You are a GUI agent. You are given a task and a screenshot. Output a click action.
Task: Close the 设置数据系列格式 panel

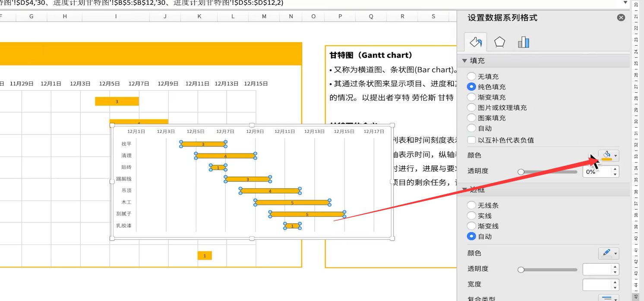(x=621, y=18)
